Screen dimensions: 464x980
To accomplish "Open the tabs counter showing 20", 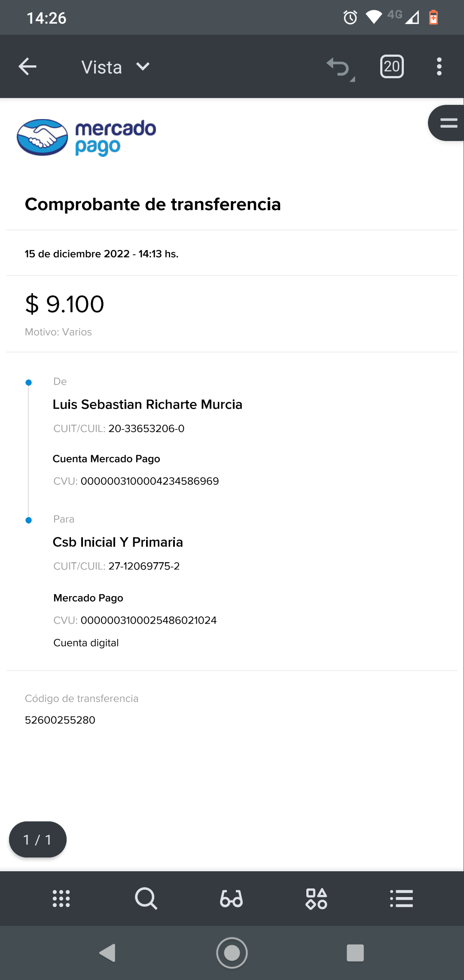I will point(392,67).
